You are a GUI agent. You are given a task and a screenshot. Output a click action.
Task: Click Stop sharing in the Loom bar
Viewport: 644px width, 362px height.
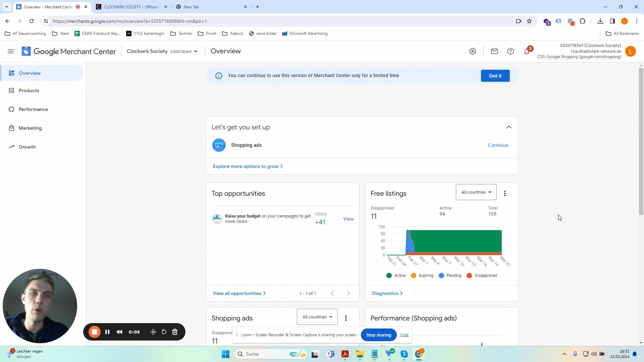click(378, 335)
